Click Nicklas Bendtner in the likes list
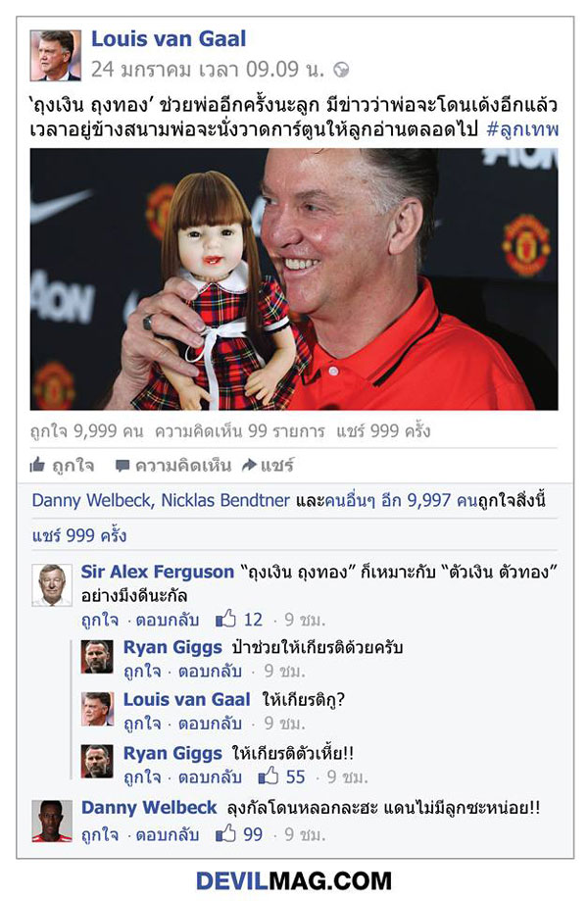 tap(225, 500)
